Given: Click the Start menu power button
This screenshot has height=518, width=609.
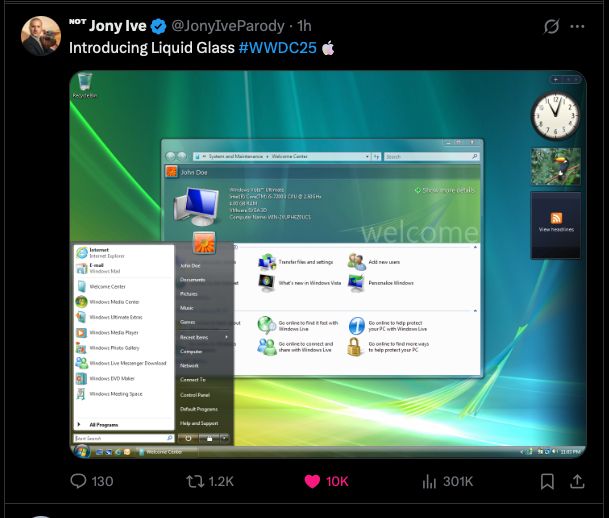Looking at the screenshot, I should (x=188, y=438).
